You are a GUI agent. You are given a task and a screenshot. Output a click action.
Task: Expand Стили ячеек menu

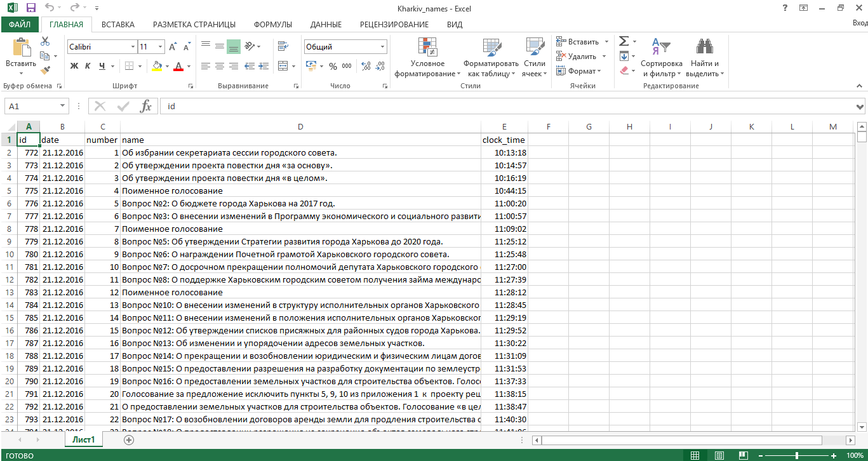(x=535, y=57)
